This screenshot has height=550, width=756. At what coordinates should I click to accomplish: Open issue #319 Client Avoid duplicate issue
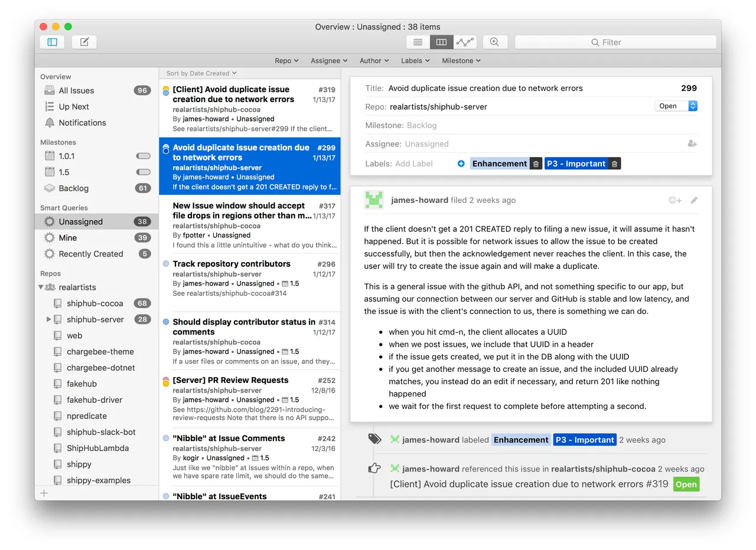tap(250, 108)
